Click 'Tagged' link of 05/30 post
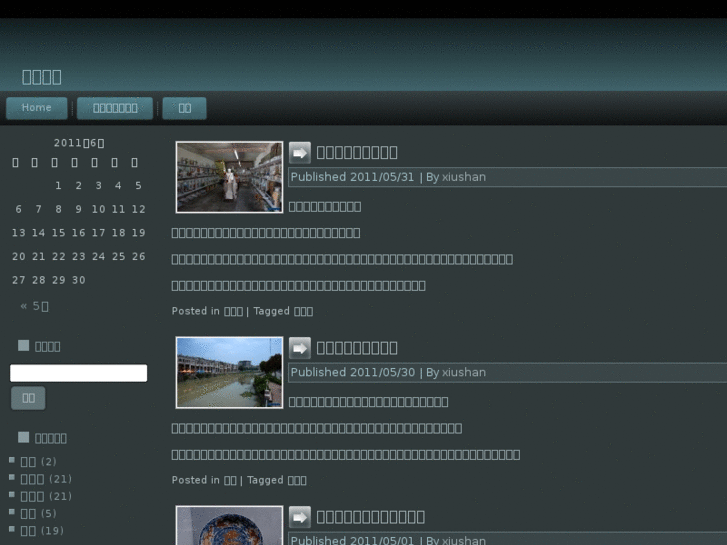Image resolution: width=727 pixels, height=545 pixels. (297, 480)
